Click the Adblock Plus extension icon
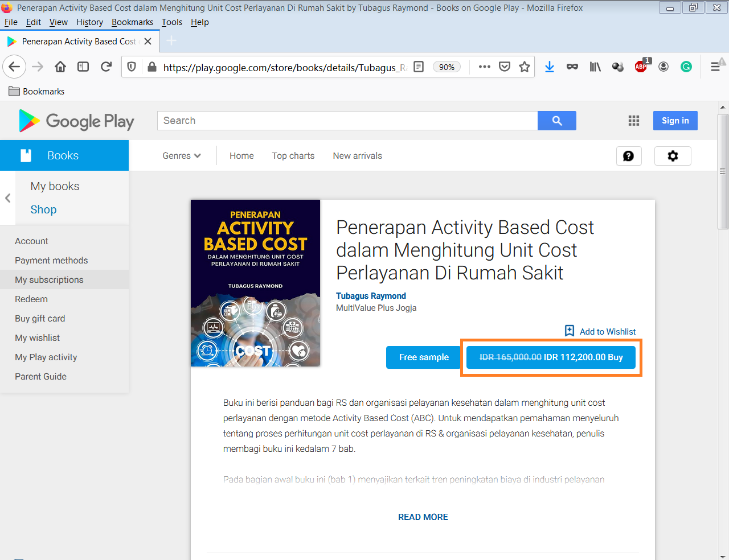 641,67
